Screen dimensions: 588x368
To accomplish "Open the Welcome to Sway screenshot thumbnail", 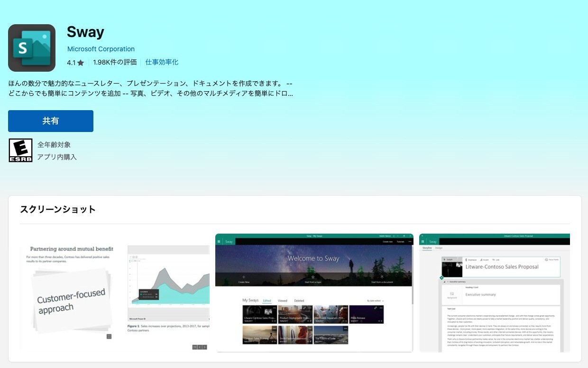I will click(x=314, y=293).
